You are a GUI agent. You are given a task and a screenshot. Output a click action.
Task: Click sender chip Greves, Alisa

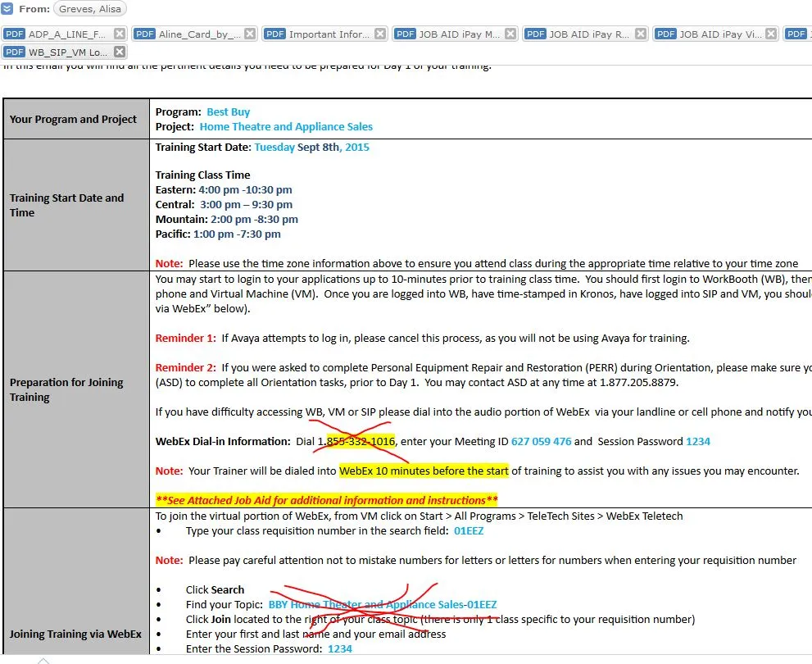pos(88,10)
